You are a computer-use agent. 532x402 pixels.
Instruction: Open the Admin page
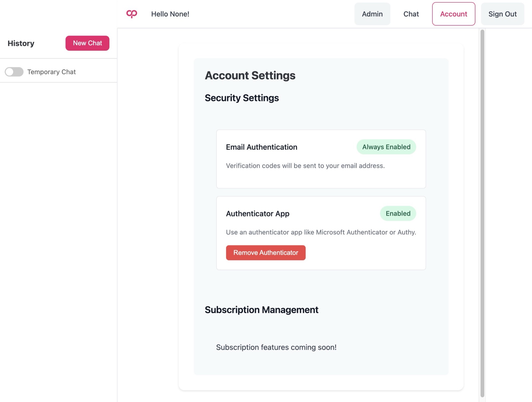372,14
